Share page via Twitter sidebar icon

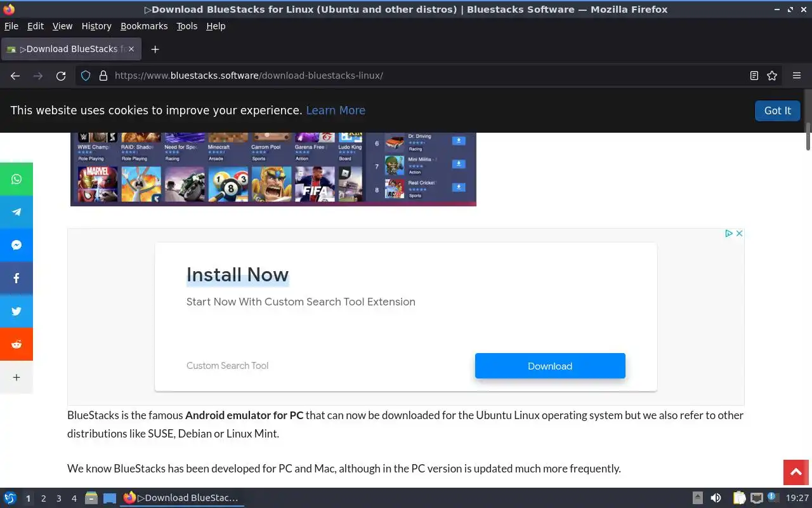pyautogui.click(x=16, y=311)
